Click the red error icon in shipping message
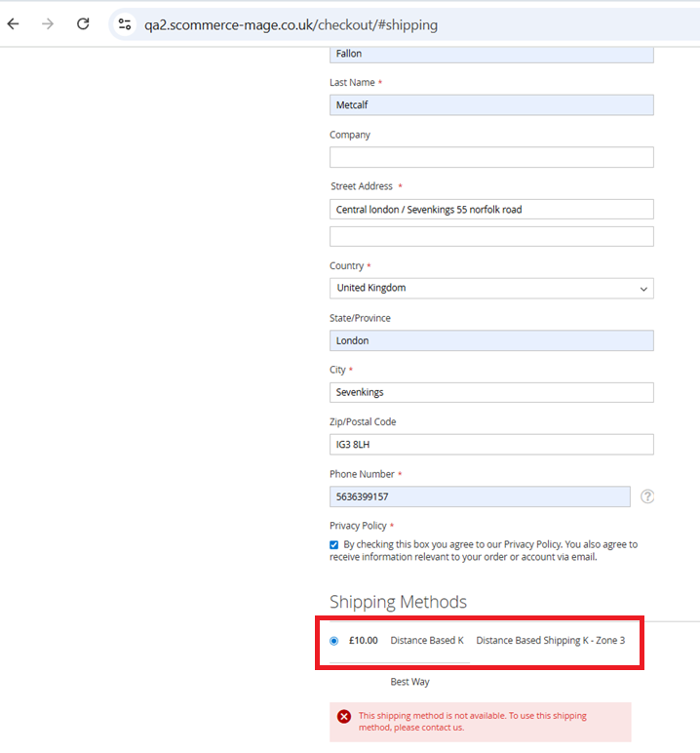Viewport: 700px width, 753px height. [x=344, y=717]
